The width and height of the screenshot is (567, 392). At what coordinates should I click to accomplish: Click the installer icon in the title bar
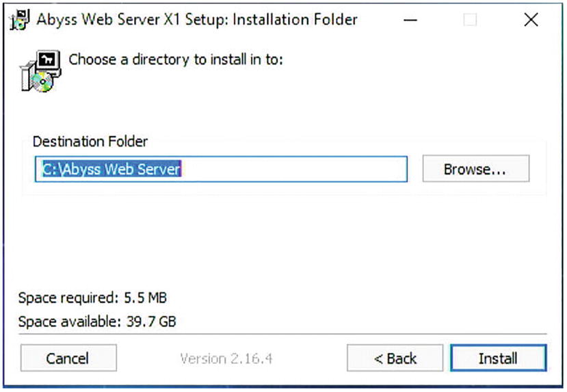[21, 20]
